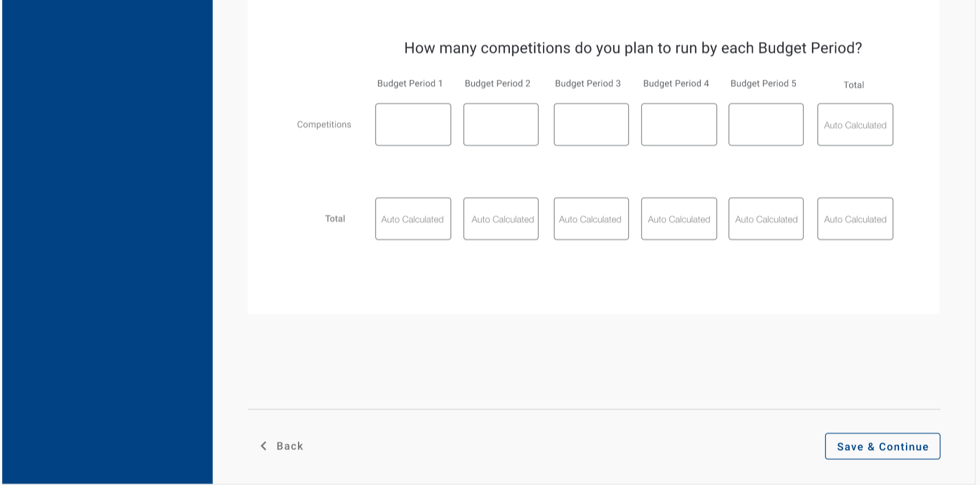The width and height of the screenshot is (980, 485).
Task: Go back using the Back link text
Action: pos(289,446)
